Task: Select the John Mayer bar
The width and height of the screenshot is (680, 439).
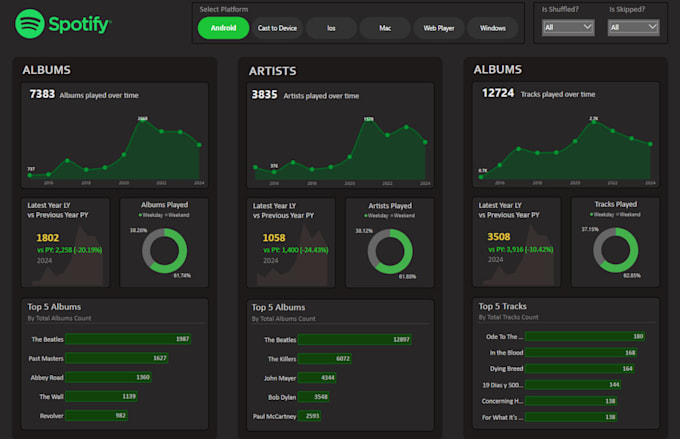Action: 317,377
